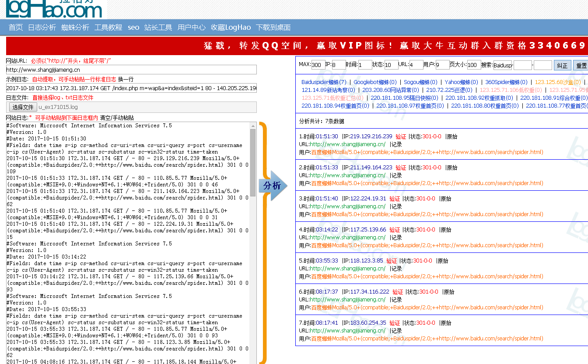This screenshot has height=364, width=588.
Task: Click the 换一行 link
Action: pos(126,80)
